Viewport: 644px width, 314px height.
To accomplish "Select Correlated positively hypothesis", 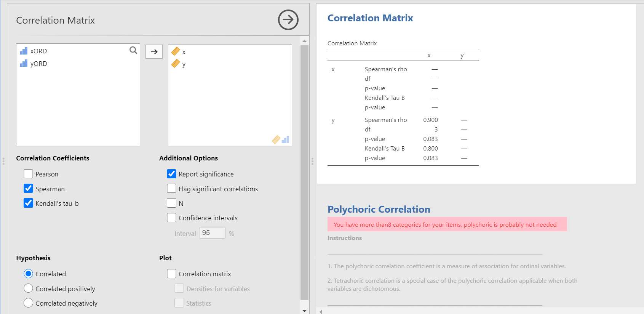I will pos(29,288).
